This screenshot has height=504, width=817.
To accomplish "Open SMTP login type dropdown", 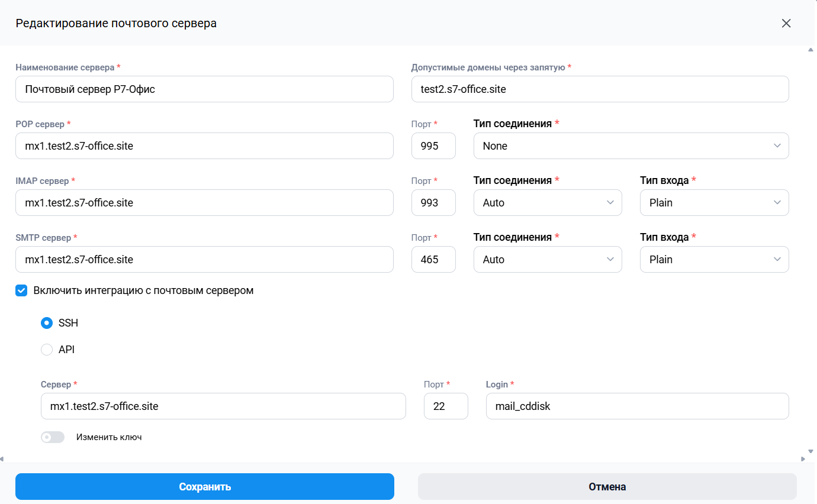I will [x=715, y=260].
